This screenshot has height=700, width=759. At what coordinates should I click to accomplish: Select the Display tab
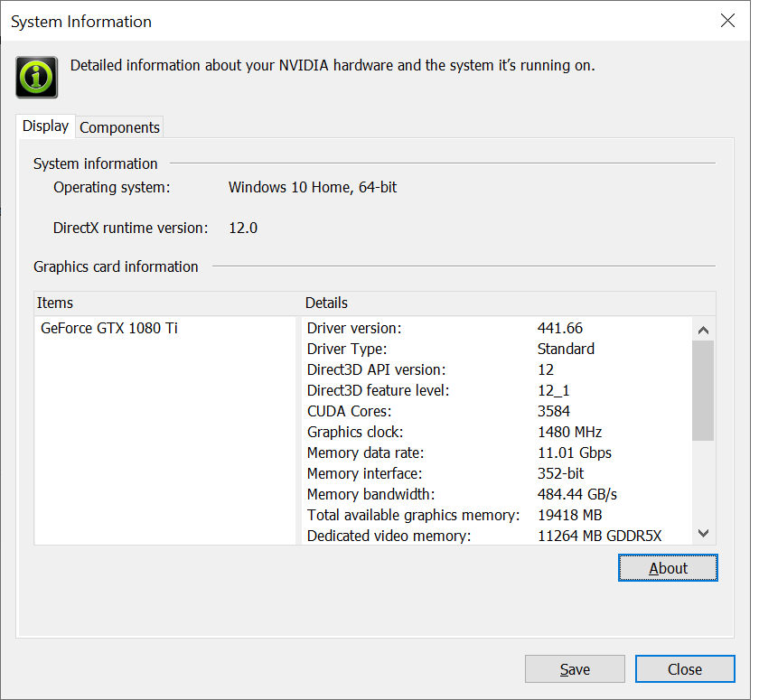(45, 126)
